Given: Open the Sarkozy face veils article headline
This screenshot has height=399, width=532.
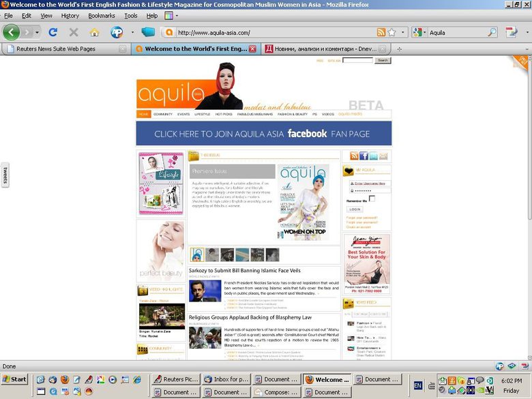Looking at the screenshot, I should click(x=245, y=270).
